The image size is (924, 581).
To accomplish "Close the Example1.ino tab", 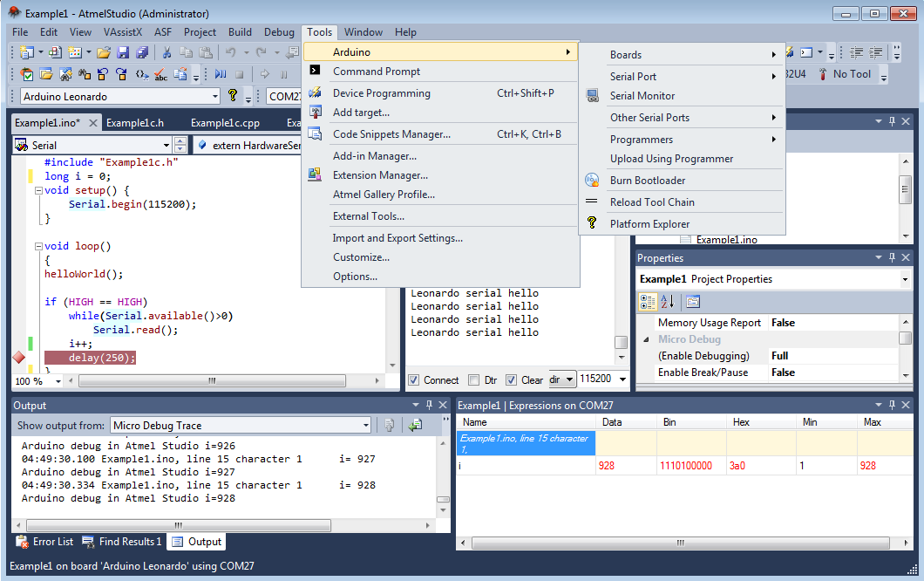I will 93,123.
